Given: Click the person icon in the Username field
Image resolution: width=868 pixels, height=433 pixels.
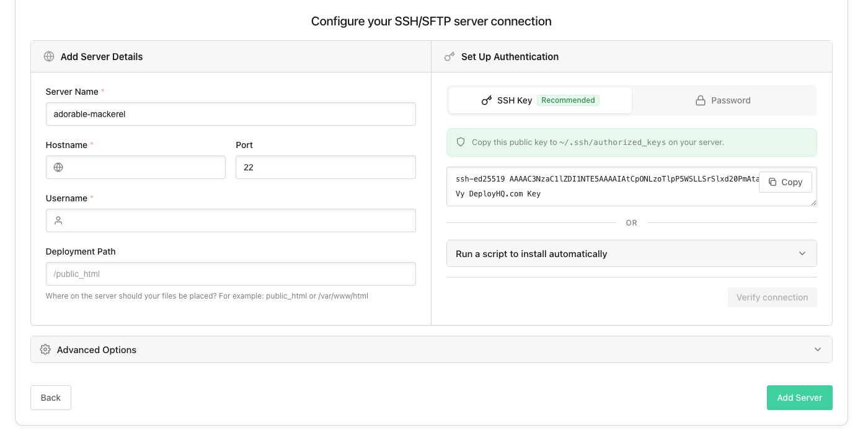Looking at the screenshot, I should (x=58, y=221).
